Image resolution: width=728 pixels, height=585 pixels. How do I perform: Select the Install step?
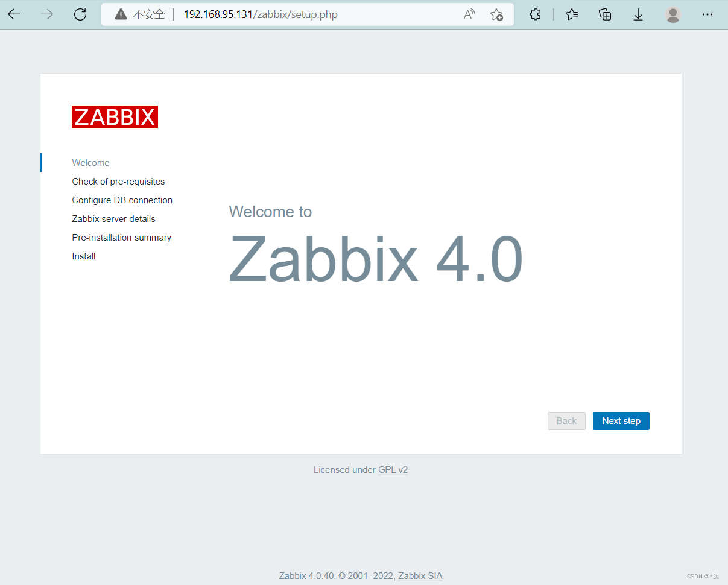coord(84,256)
